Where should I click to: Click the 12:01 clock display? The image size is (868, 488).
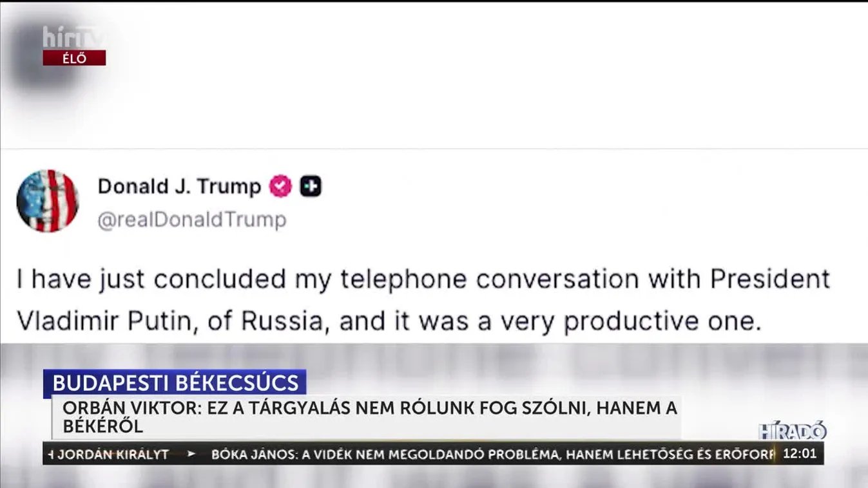point(799,453)
